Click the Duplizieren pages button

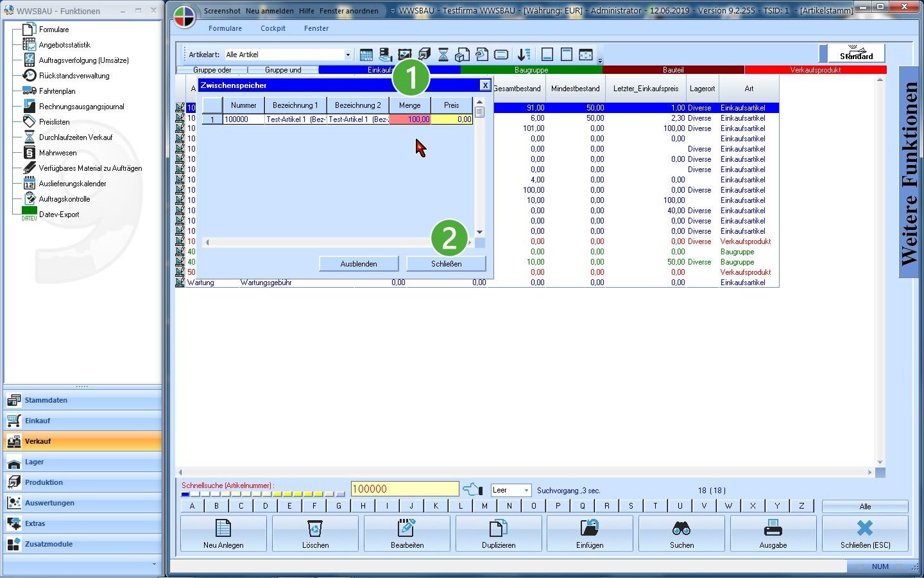point(499,534)
